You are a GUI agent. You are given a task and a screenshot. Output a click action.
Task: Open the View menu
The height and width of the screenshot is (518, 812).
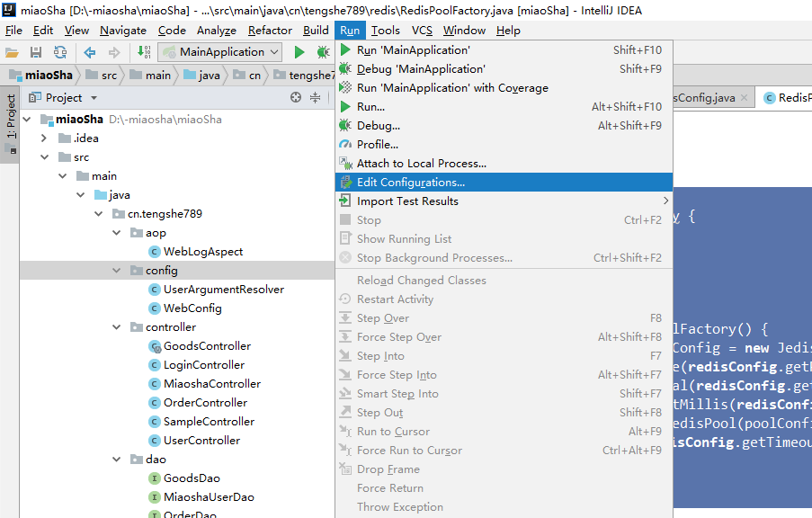pyautogui.click(x=76, y=31)
